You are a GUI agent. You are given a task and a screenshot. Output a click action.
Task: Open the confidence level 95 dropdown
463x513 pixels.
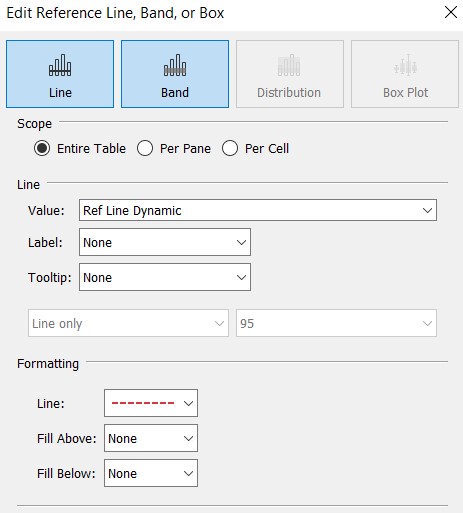[336, 323]
